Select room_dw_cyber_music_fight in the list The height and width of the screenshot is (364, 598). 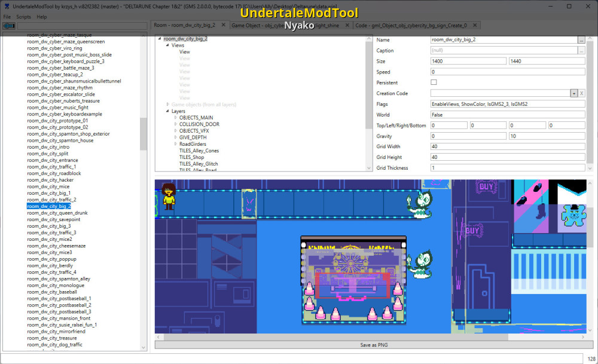pyautogui.click(x=57, y=108)
